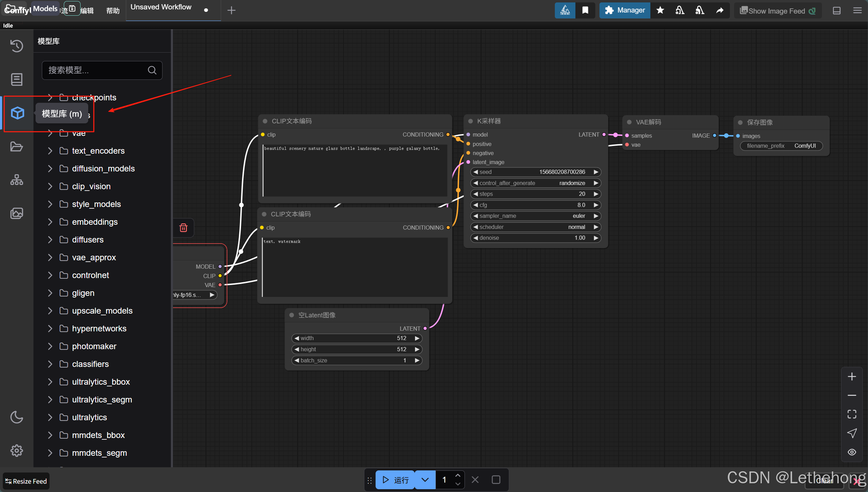Open the node library sidebar icon
This screenshot has width=868, height=492.
(17, 79)
